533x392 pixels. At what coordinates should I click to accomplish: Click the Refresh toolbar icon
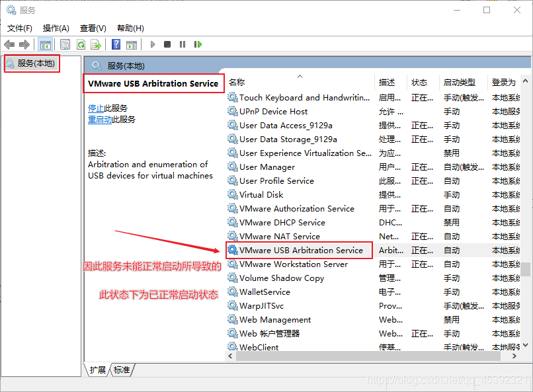(x=81, y=44)
